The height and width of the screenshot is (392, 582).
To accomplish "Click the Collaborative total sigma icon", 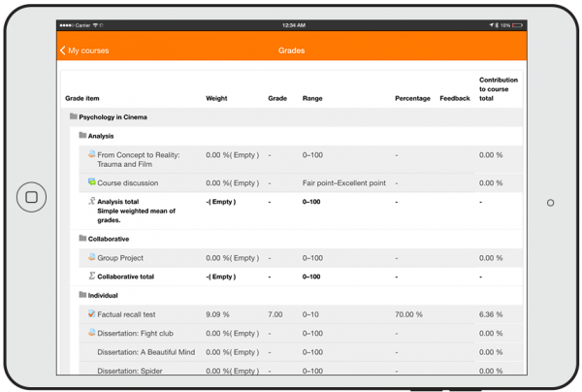I will pos(92,277).
